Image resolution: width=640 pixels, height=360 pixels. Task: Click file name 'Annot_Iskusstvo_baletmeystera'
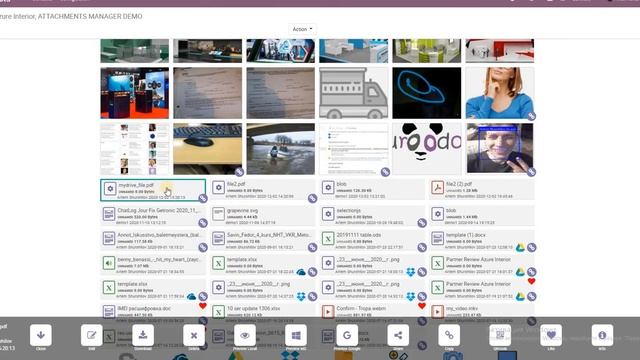tap(159, 235)
